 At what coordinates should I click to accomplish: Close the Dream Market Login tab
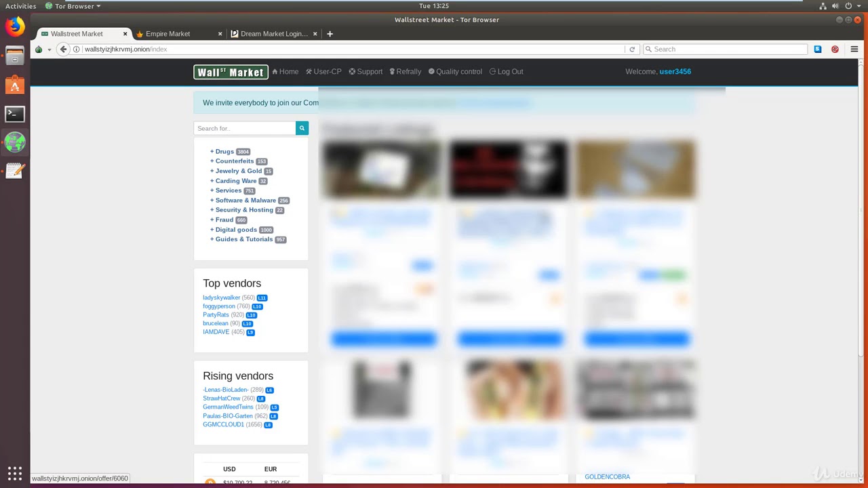(x=315, y=34)
